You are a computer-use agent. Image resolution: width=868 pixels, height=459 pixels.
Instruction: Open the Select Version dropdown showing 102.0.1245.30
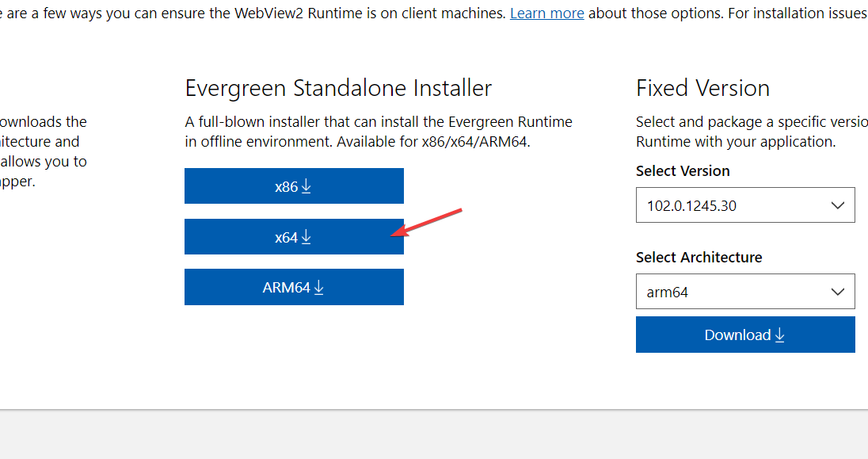(745, 205)
